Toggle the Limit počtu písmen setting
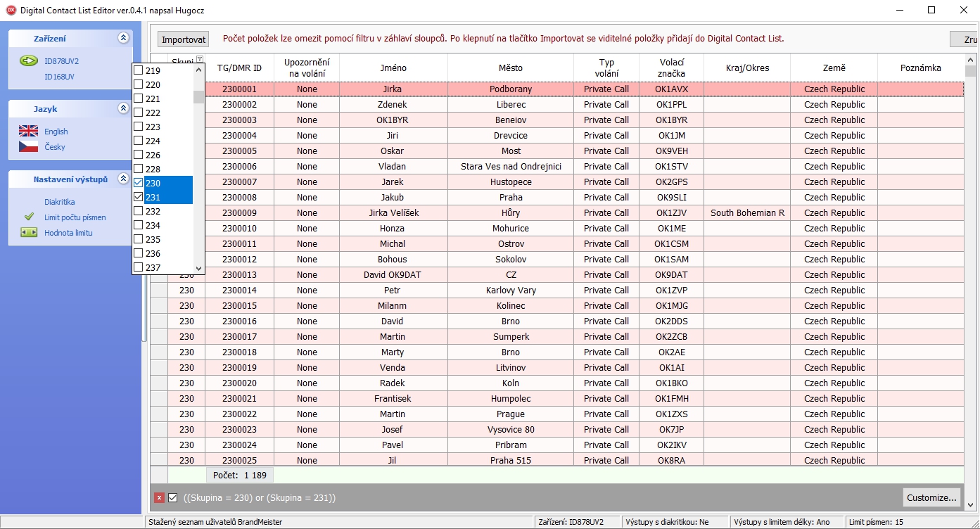The image size is (980, 529). pos(75,217)
